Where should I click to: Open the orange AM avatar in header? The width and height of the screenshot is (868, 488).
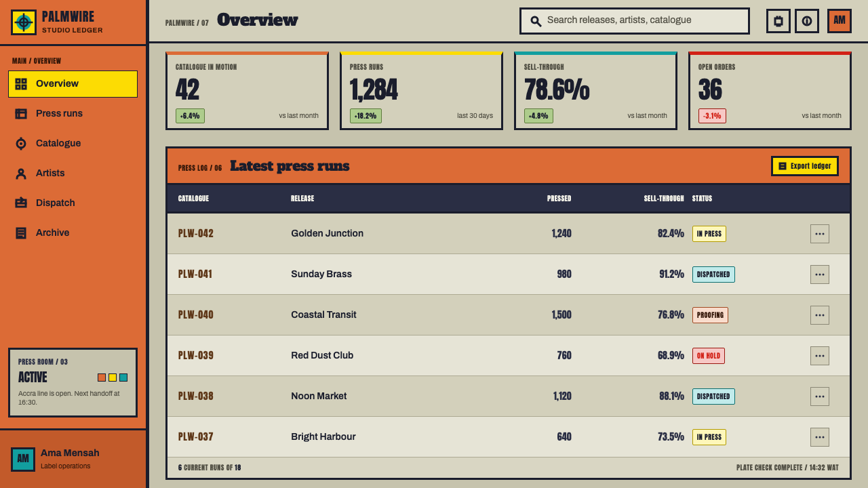click(840, 21)
